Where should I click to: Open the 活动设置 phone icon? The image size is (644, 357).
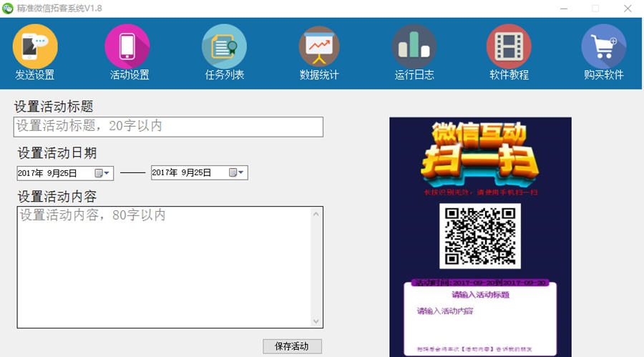(127, 47)
